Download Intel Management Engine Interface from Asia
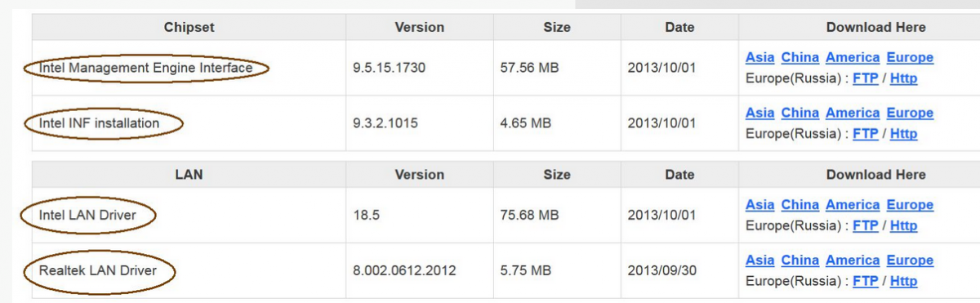The image size is (980, 303). click(759, 58)
